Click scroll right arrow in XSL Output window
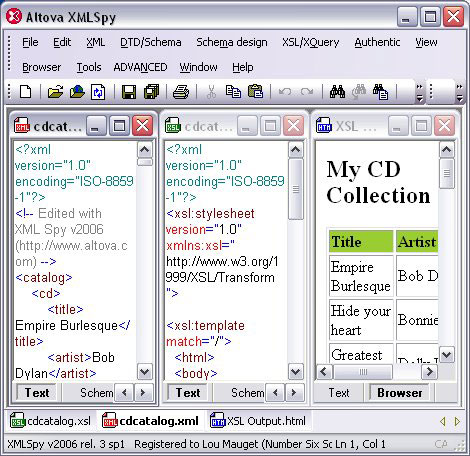This screenshot has width=470, height=456. [x=429, y=372]
